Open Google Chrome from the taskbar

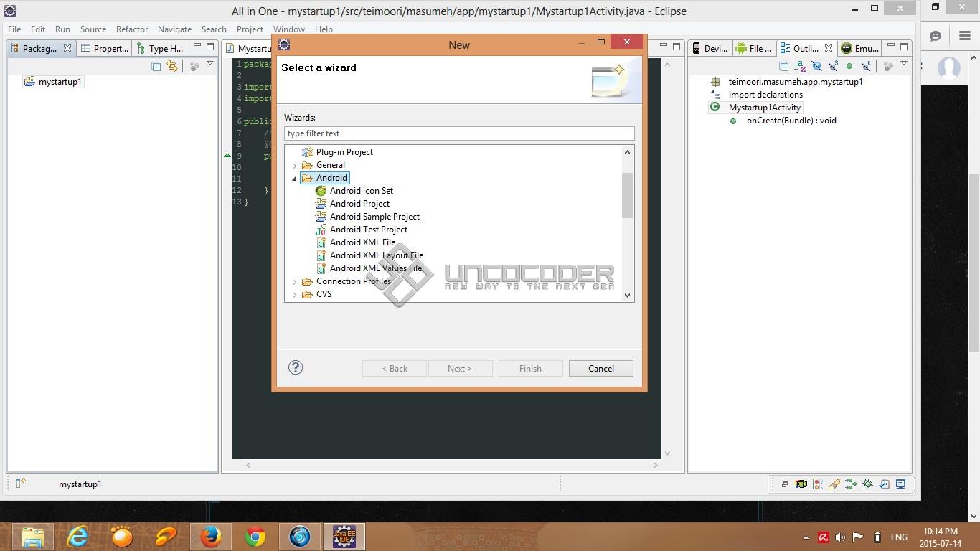[255, 537]
